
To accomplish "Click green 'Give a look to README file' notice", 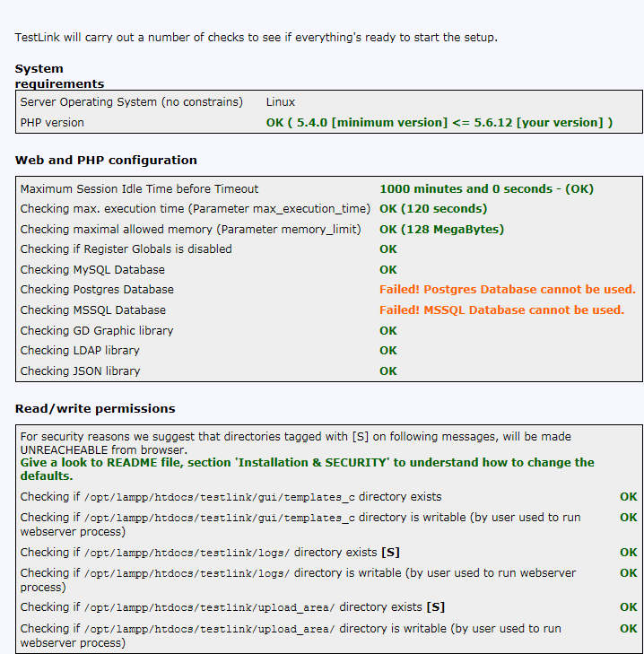I will (308, 469).
